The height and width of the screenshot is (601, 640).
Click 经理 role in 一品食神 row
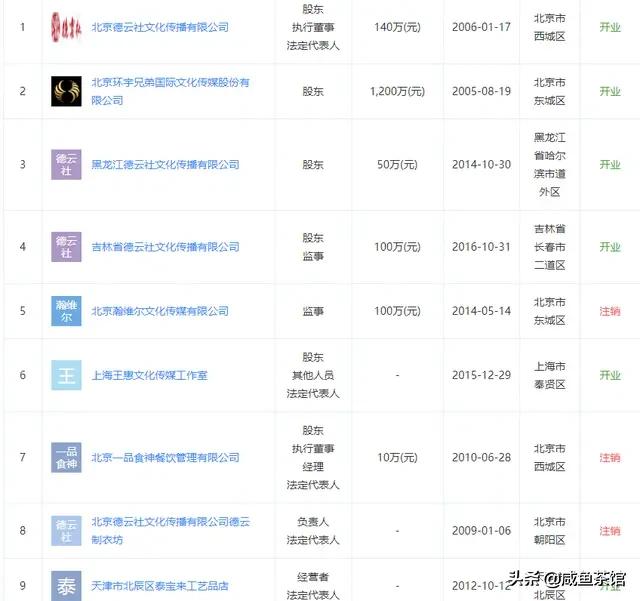pos(313,467)
